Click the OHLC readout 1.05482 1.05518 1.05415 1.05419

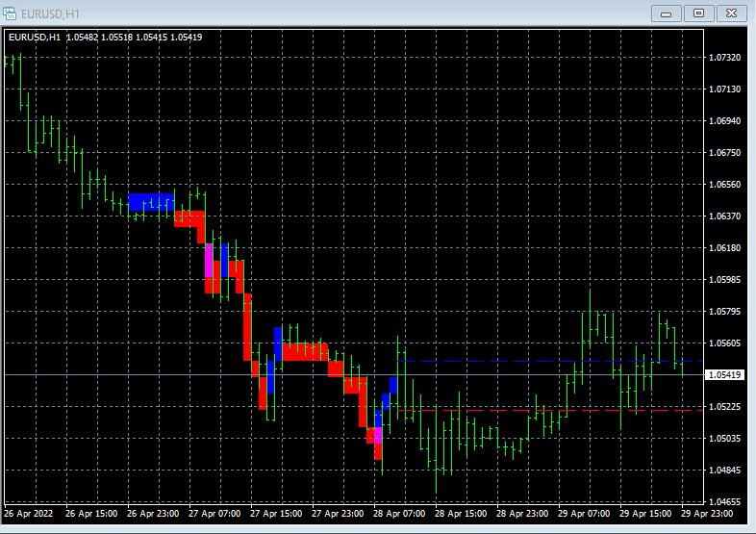click(x=134, y=38)
